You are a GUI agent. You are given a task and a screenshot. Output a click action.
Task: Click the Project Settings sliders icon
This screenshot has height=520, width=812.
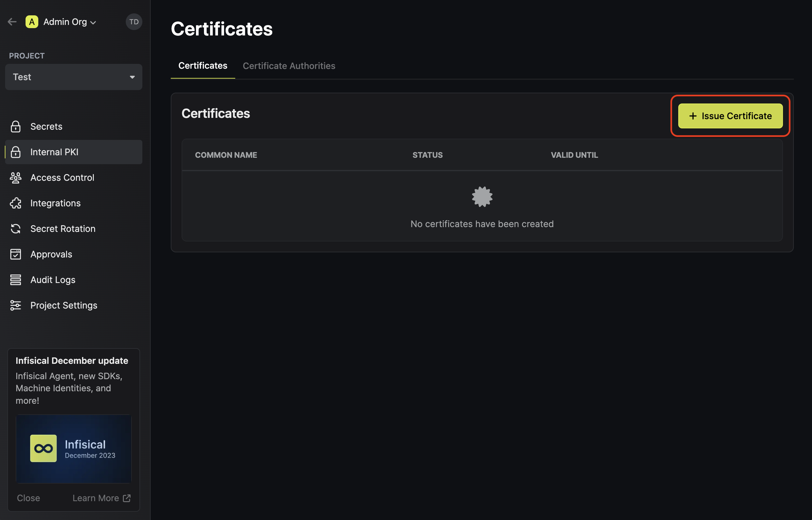[16, 306]
